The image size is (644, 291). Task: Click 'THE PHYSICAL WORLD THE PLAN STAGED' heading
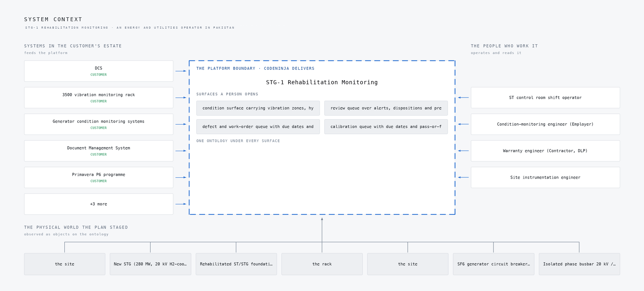pyautogui.click(x=76, y=227)
